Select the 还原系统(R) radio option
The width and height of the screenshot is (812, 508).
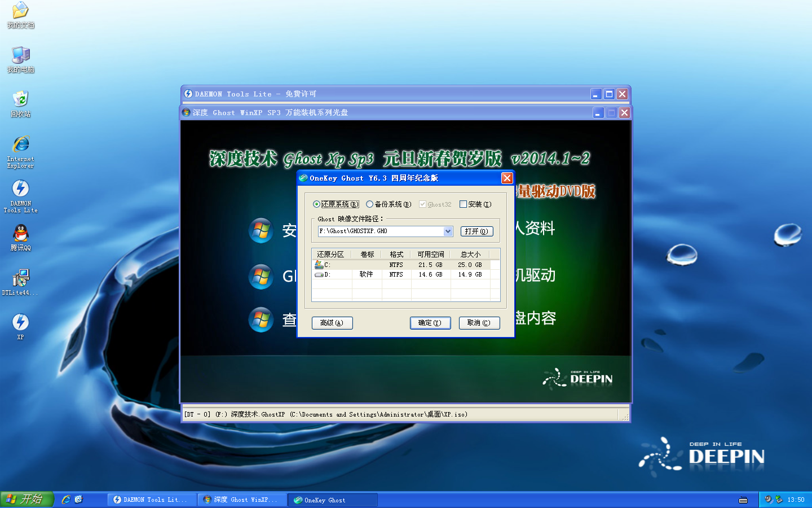336,204
